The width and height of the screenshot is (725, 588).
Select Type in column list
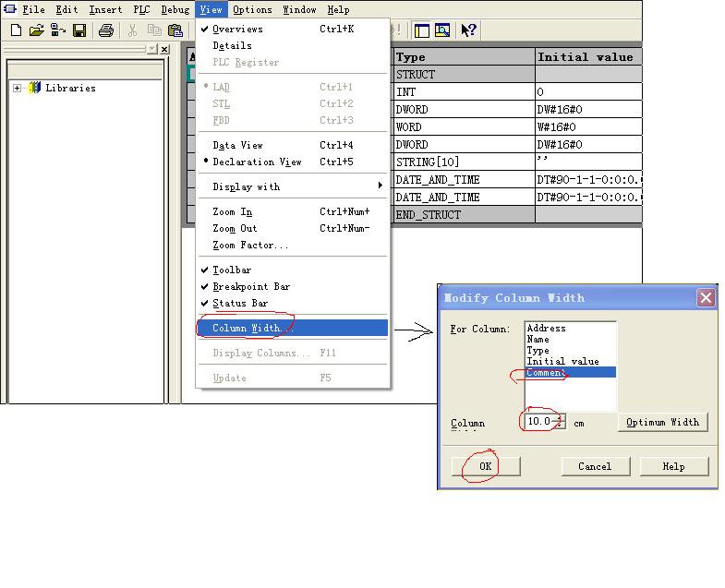[570, 351]
